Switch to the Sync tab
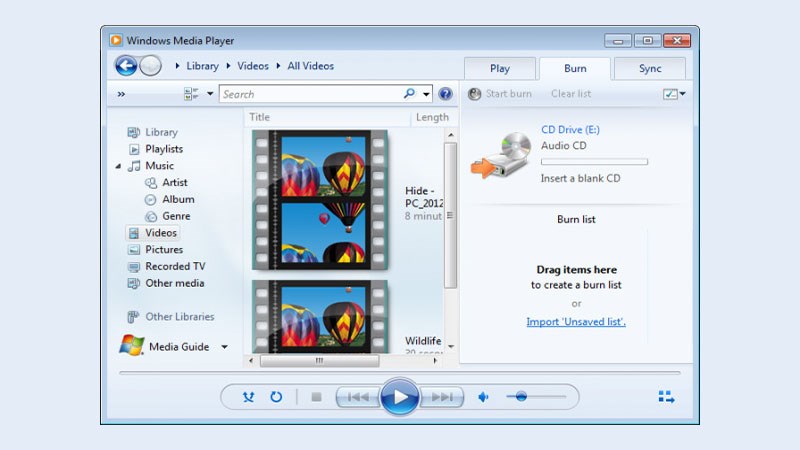This screenshot has width=800, height=450. click(650, 68)
